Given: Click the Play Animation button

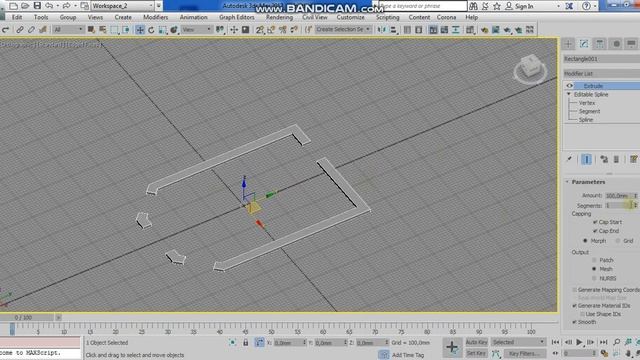Looking at the screenshot, I should [x=579, y=342].
